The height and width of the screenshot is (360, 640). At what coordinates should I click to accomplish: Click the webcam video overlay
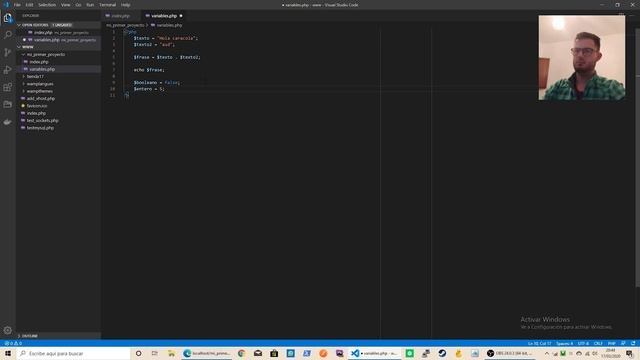click(582, 58)
